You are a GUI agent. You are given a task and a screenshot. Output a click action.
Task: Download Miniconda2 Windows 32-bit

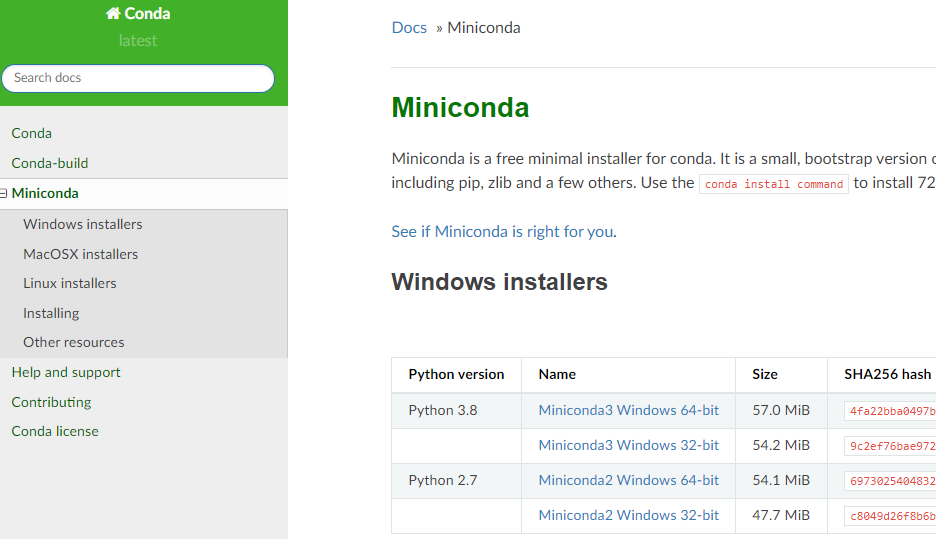click(628, 516)
